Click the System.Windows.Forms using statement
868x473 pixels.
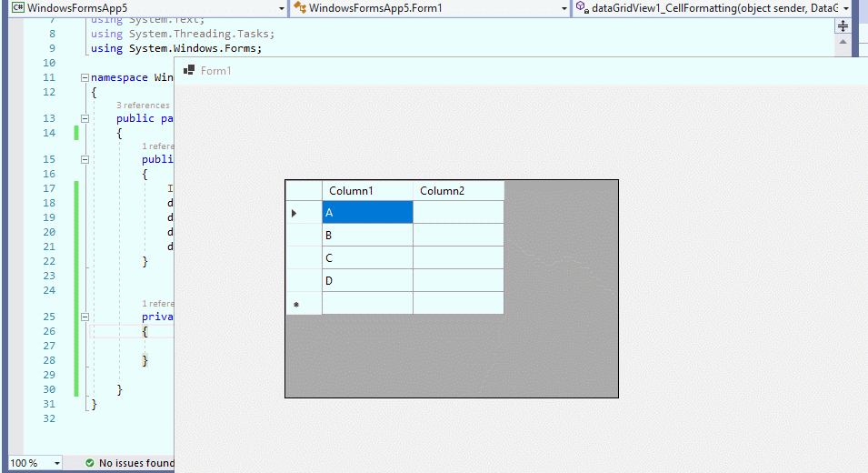tap(176, 48)
